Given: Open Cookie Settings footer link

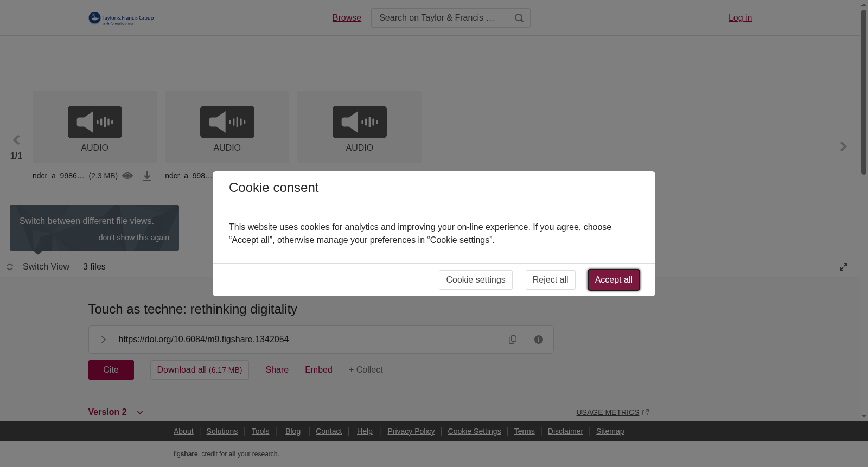Looking at the screenshot, I should (x=474, y=431).
